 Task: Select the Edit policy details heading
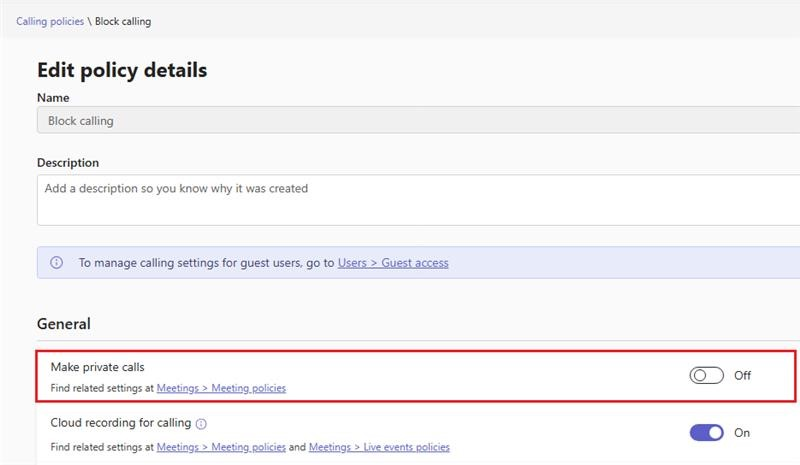[x=122, y=70]
